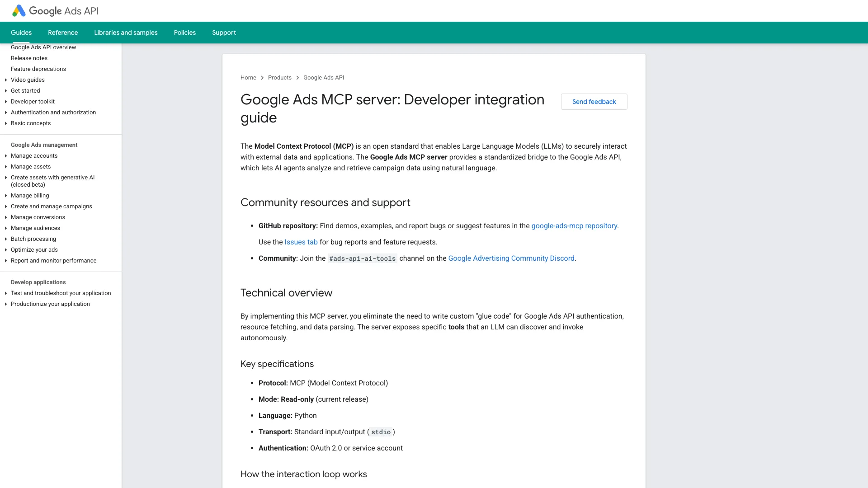The width and height of the screenshot is (868, 488).
Task: Select Get started sidebar item
Action: pos(25,91)
